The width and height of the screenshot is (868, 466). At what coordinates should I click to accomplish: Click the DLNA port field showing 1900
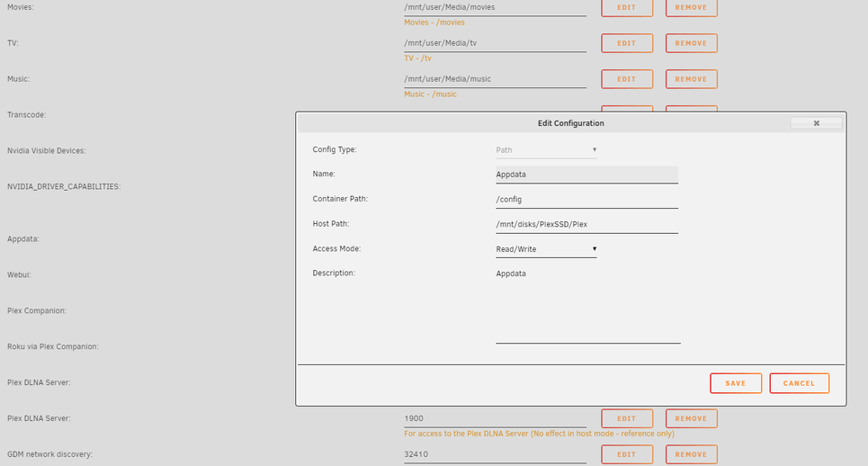(x=495, y=419)
